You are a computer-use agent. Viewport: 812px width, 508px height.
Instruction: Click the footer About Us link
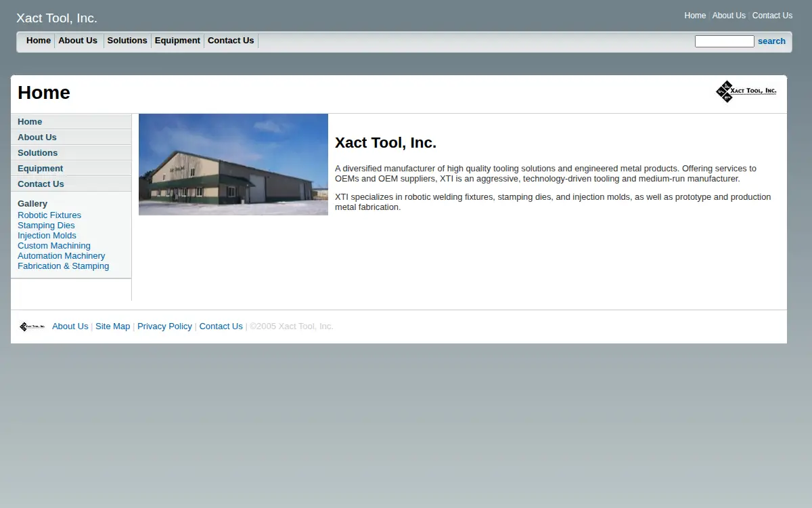click(x=70, y=326)
